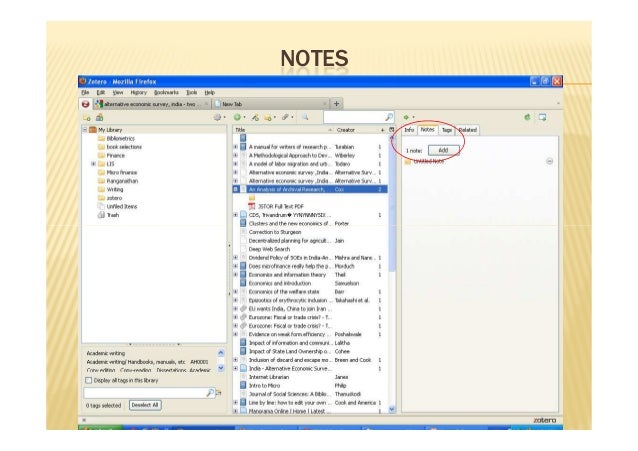Viewport: 638px width, 451px height.
Task: Click the 'Academic writing' tag
Action: [106, 353]
